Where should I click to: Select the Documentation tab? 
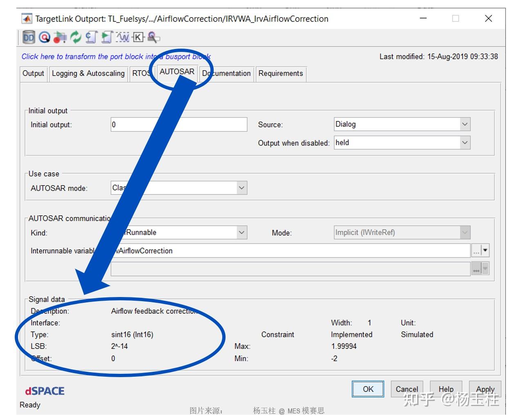(227, 74)
